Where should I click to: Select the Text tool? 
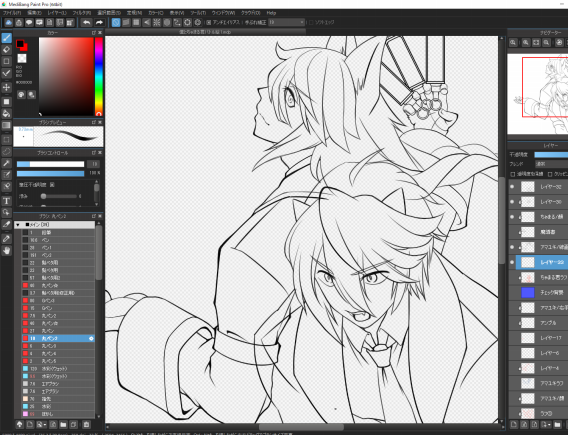(x=7, y=201)
